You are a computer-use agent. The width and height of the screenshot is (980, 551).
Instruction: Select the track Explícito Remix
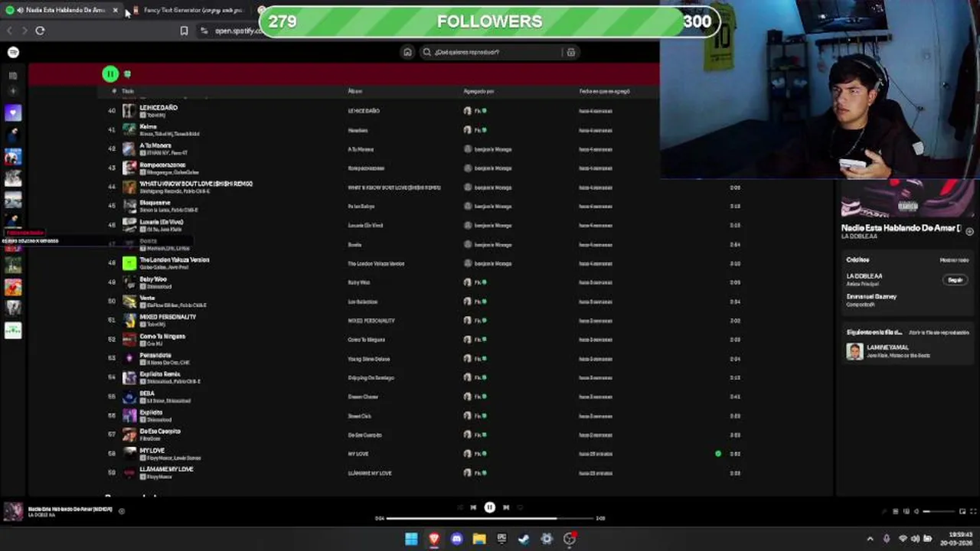160,374
